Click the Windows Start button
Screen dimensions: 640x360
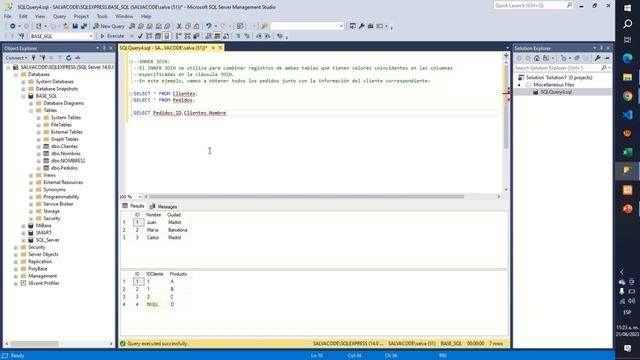pos(627,8)
